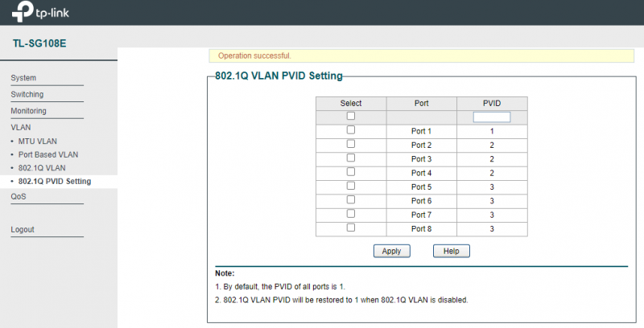Open the MTU VLAN page
This screenshot has height=328, width=644.
(x=37, y=141)
